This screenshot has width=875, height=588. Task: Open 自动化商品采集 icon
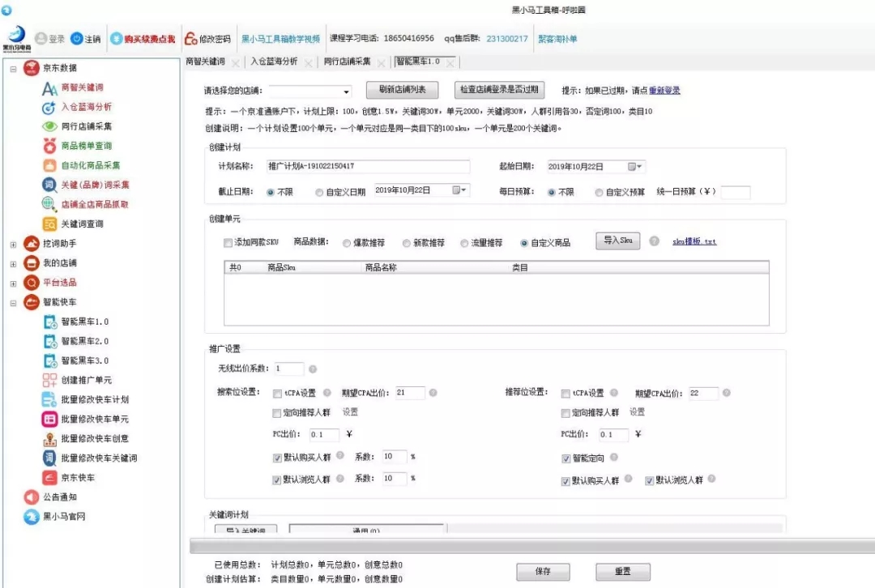click(x=49, y=166)
